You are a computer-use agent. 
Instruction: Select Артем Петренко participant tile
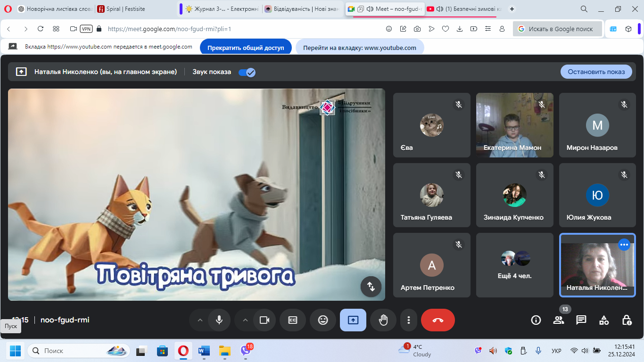[432, 265]
